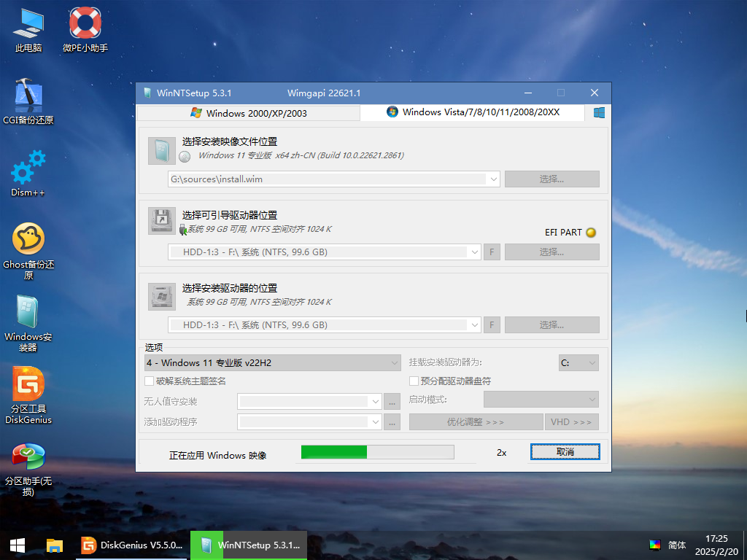Viewport: 747px width, 560px height.
Task: Browse driver folder with ... button
Action: (x=392, y=422)
